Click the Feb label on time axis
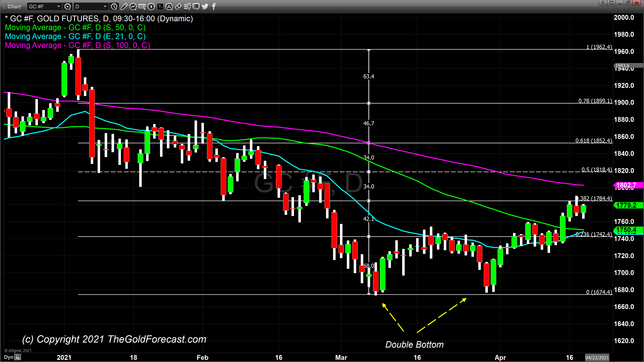 [202, 357]
